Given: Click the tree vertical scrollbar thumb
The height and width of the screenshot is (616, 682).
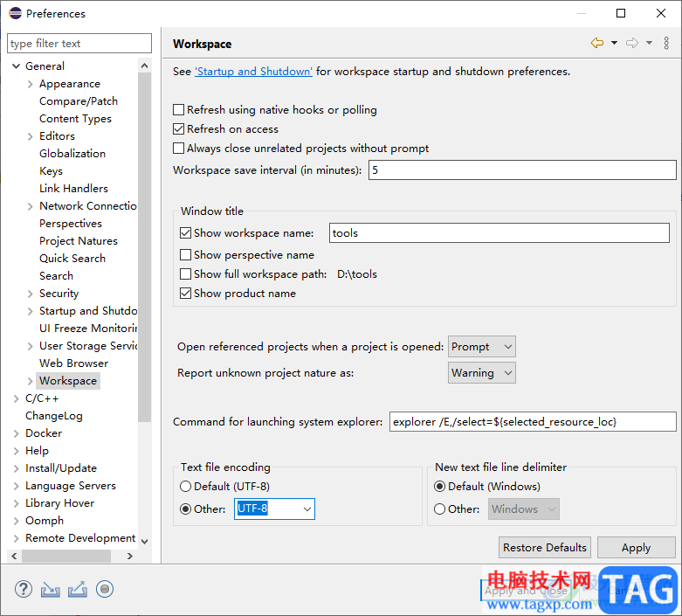Looking at the screenshot, I should (x=144, y=246).
